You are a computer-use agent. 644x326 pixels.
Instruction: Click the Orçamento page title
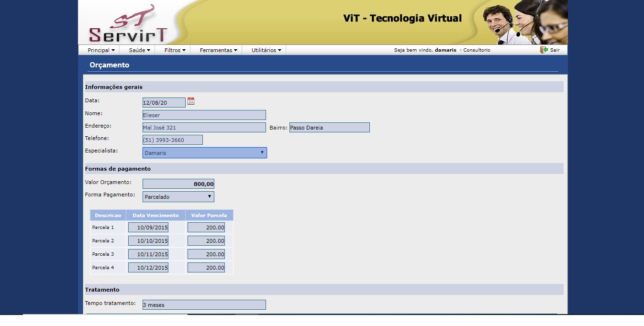[109, 65]
